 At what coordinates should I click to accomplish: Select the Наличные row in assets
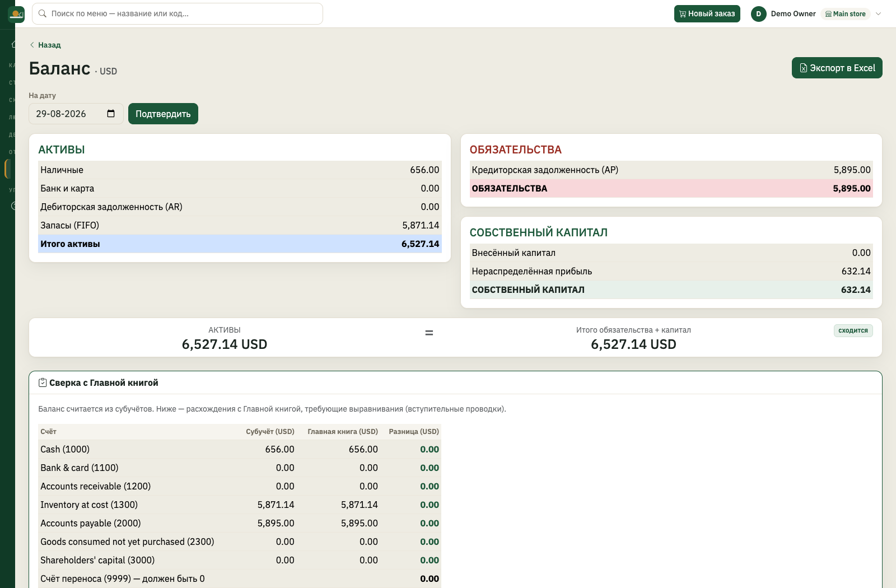point(240,170)
